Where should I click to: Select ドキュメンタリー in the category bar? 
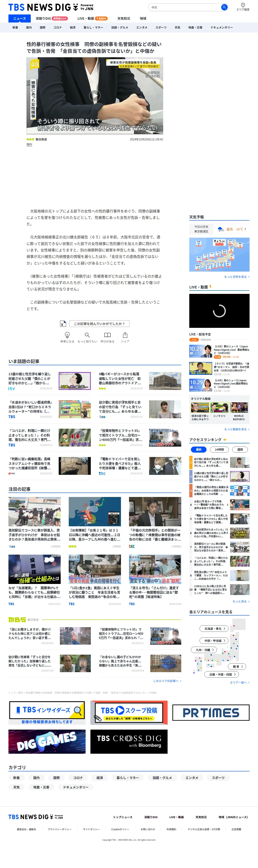tap(222, 28)
